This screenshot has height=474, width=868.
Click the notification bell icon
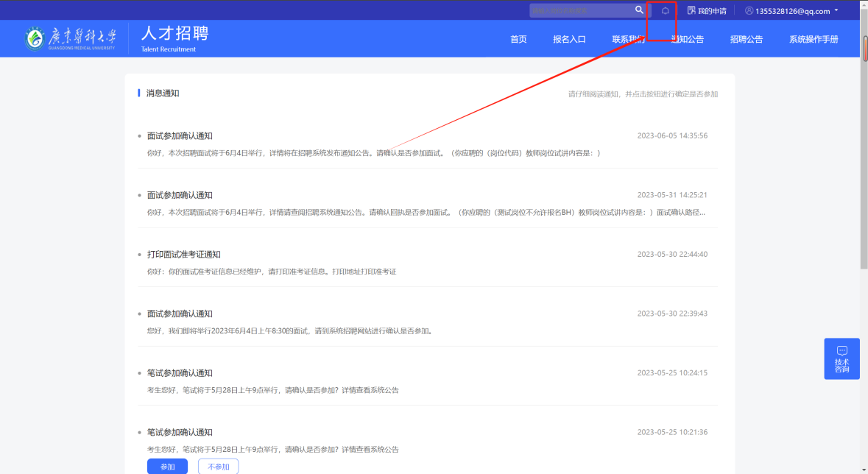(665, 11)
